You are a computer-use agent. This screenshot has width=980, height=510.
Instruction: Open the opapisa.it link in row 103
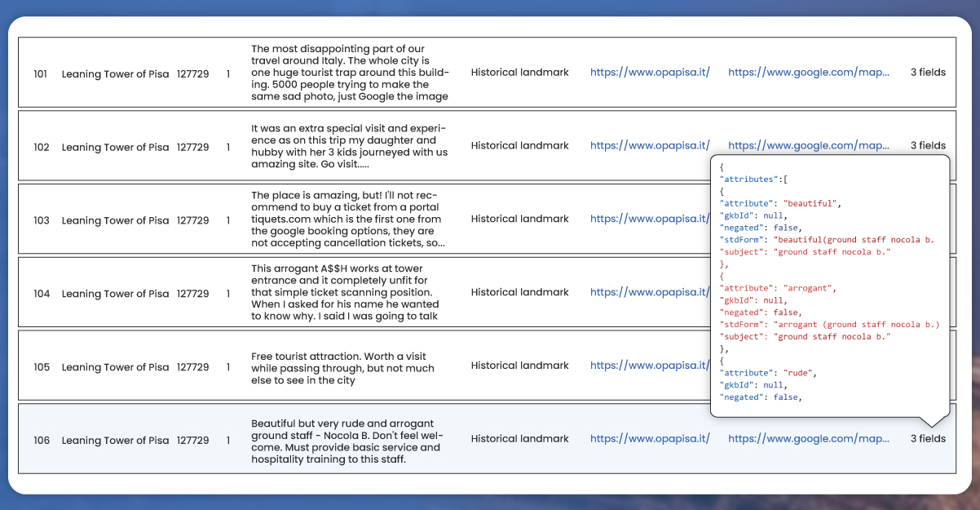click(x=650, y=219)
